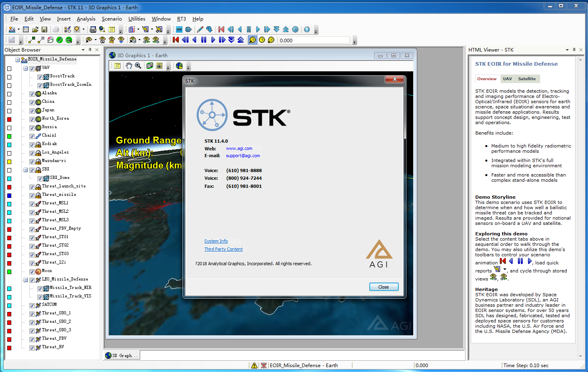Screen dimensions: 588x372
Task: Click the support@agi.com email link
Action: 243,156
